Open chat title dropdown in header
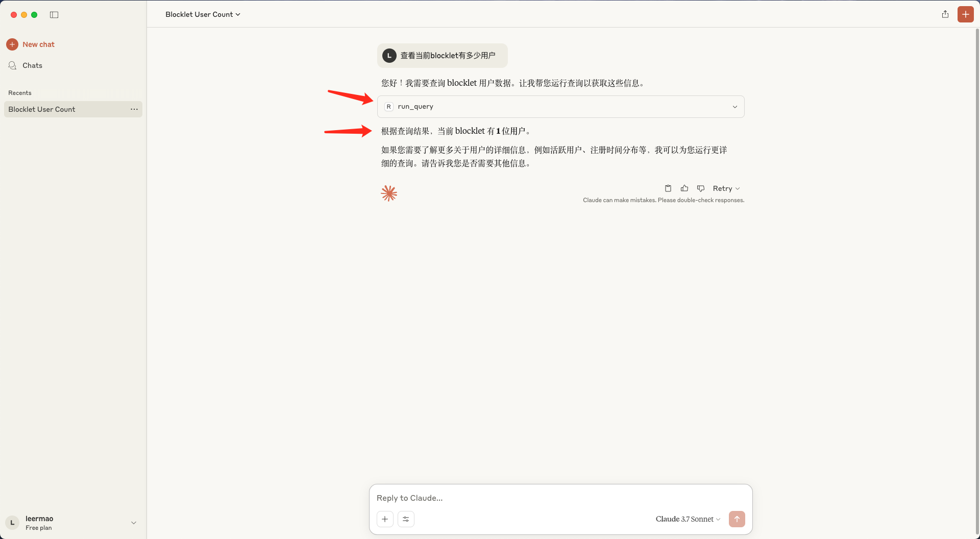 tap(203, 14)
